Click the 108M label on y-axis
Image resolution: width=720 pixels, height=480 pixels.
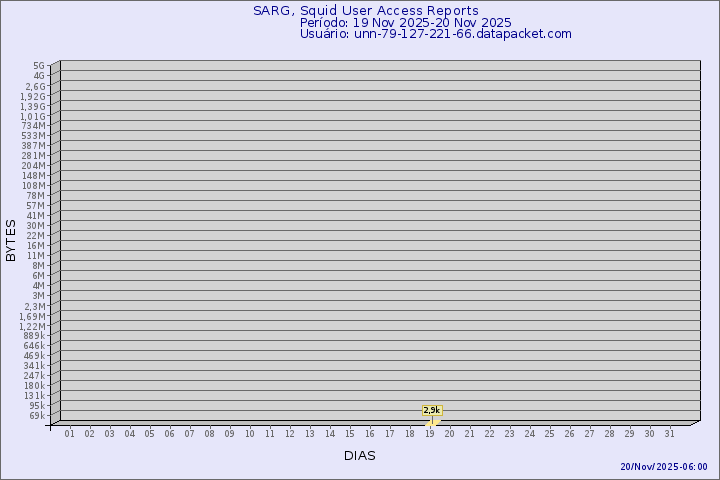[34, 185]
